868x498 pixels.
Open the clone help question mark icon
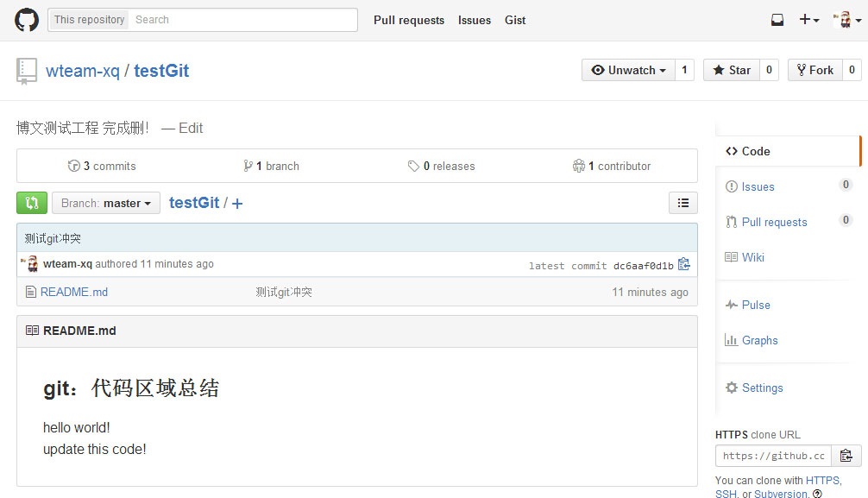(817, 494)
